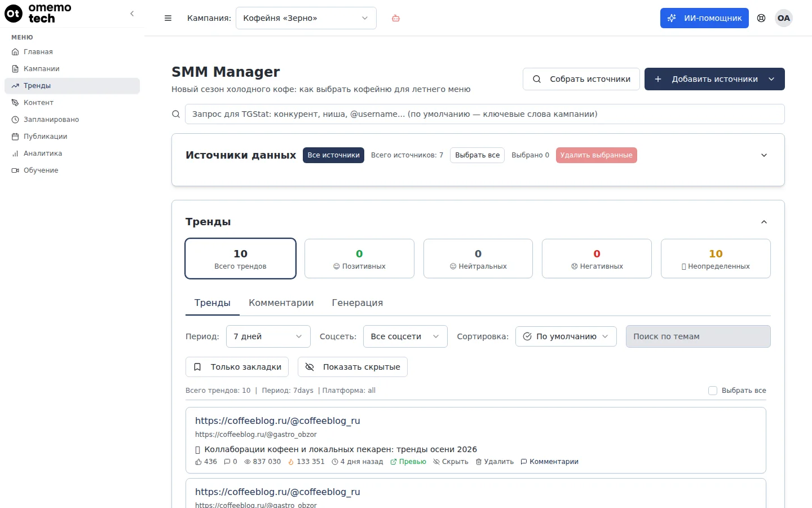Filter by Нейтральных trends card
Screen dimensions: 812x508
(x=478, y=259)
